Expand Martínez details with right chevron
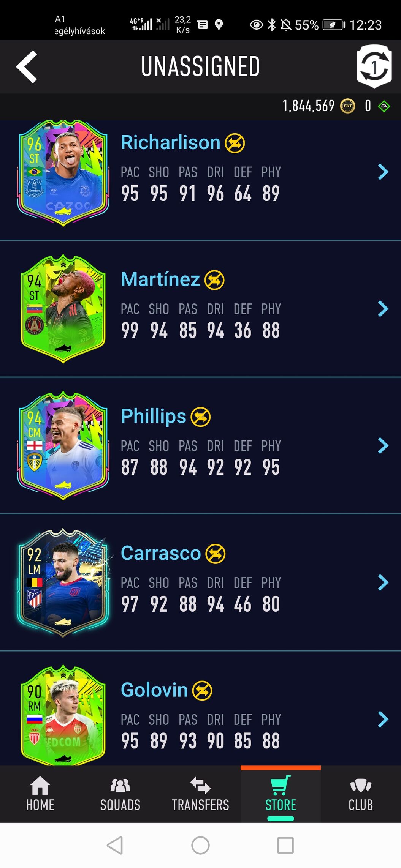The width and height of the screenshot is (401, 868). pyautogui.click(x=383, y=309)
